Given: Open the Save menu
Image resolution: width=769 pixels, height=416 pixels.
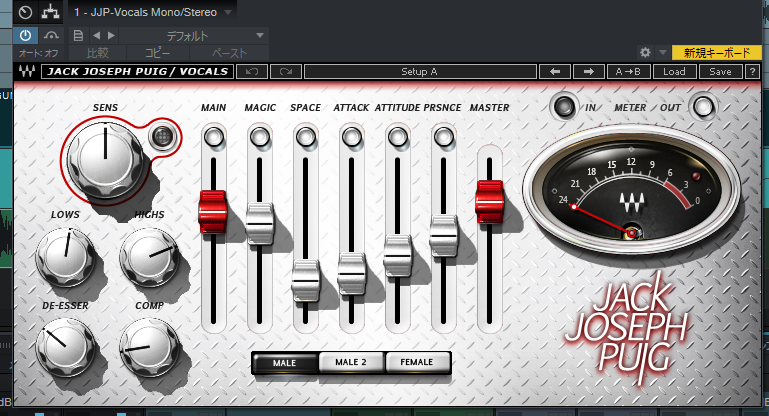Looking at the screenshot, I should point(720,72).
